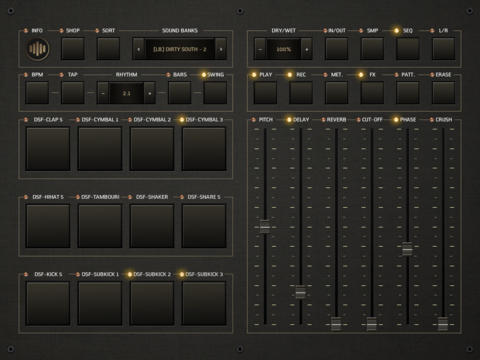
Task: Toggle the SWING button
Action: pos(215,93)
